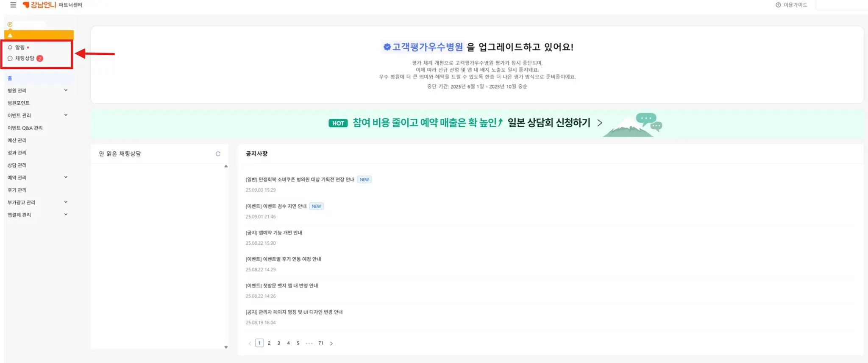Click the previous page arrow
The height and width of the screenshot is (363, 868).
click(250, 343)
